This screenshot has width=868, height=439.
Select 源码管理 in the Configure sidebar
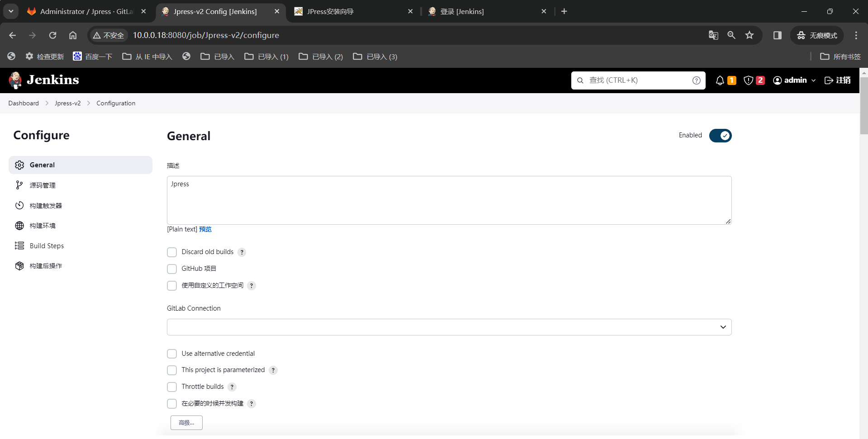coord(81,185)
